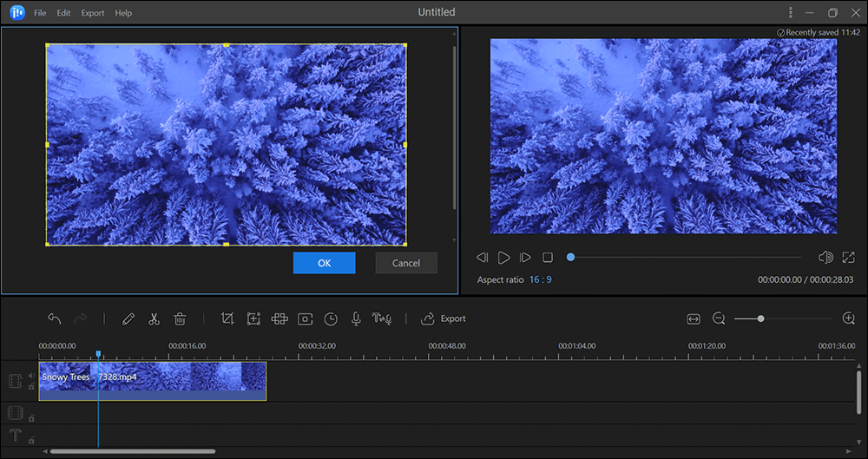Open the three-dot more options menu
This screenshot has height=459, width=868.
click(x=791, y=13)
